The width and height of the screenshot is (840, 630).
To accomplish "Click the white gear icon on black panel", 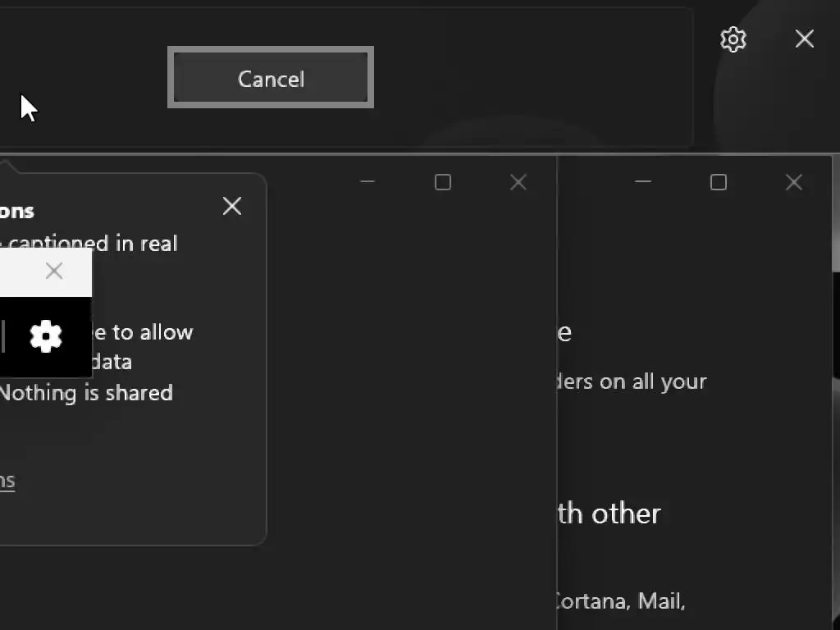I will (46, 336).
